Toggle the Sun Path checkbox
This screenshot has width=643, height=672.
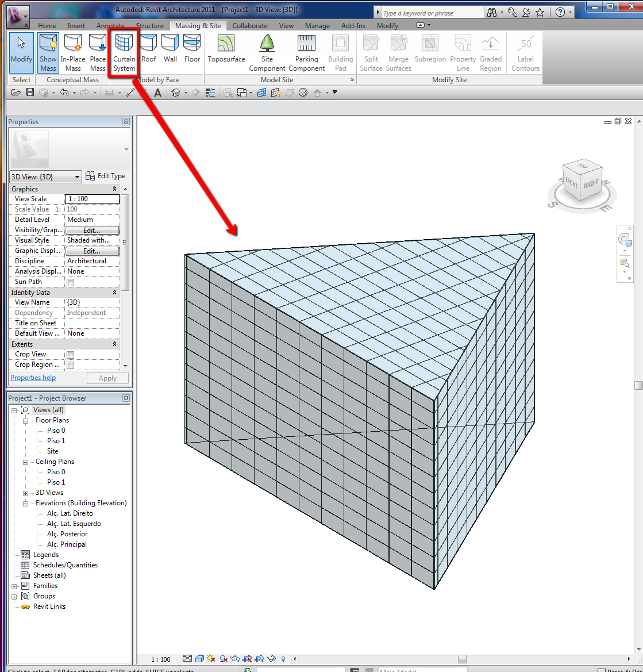70,282
